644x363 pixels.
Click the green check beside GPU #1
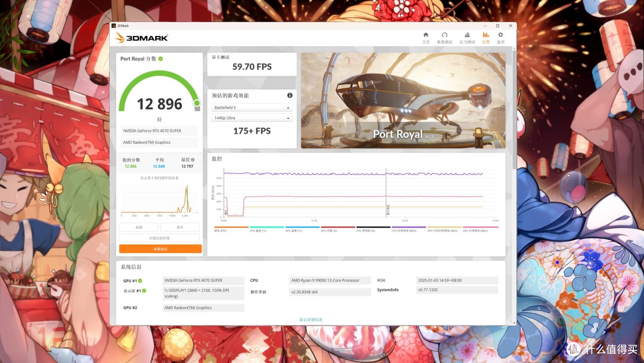[x=140, y=281]
